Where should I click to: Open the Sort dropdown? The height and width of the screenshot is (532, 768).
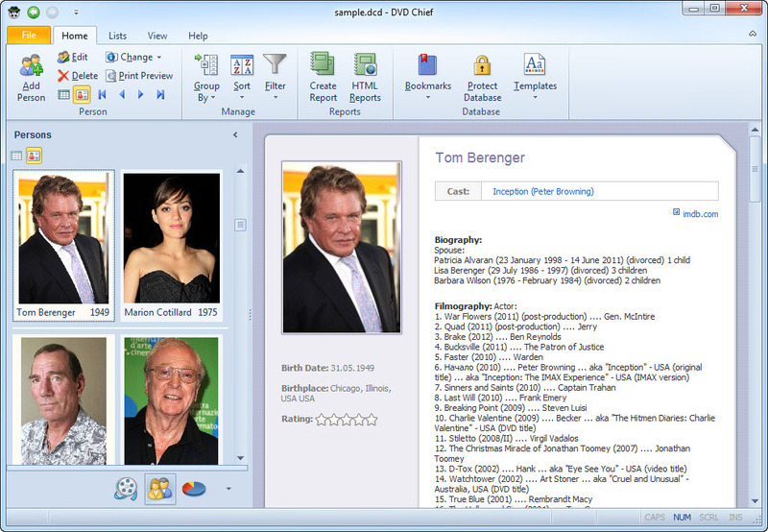pyautogui.click(x=242, y=78)
